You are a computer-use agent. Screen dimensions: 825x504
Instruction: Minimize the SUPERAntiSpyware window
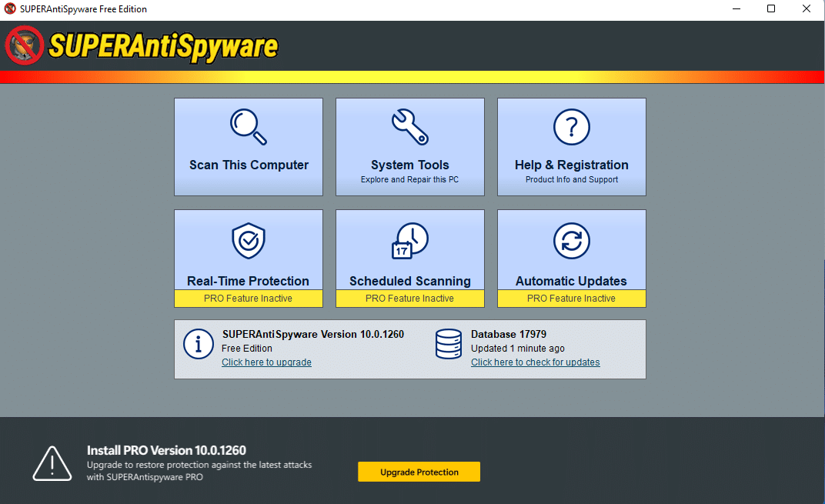coord(736,9)
